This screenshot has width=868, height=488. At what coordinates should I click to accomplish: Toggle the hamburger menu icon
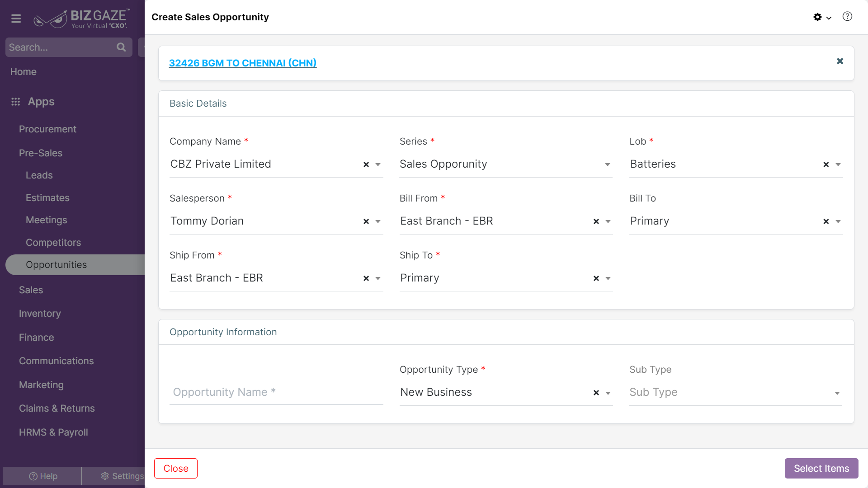pyautogui.click(x=16, y=19)
